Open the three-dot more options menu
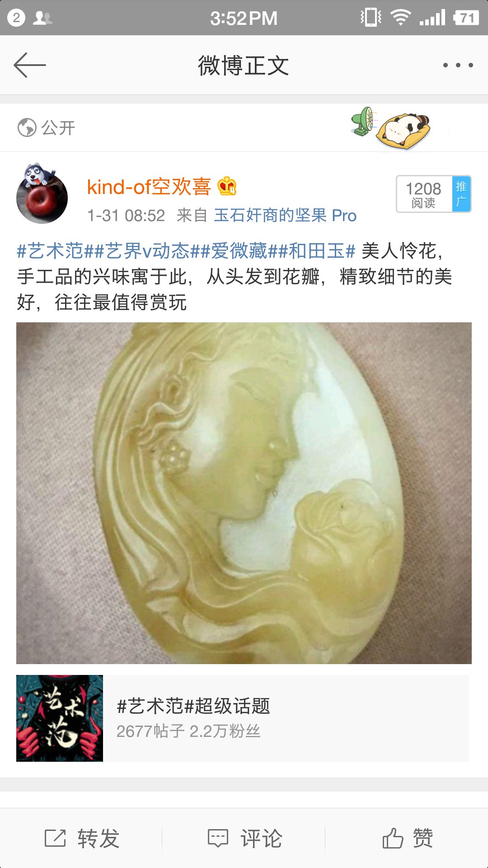The height and width of the screenshot is (868, 488). click(x=458, y=65)
